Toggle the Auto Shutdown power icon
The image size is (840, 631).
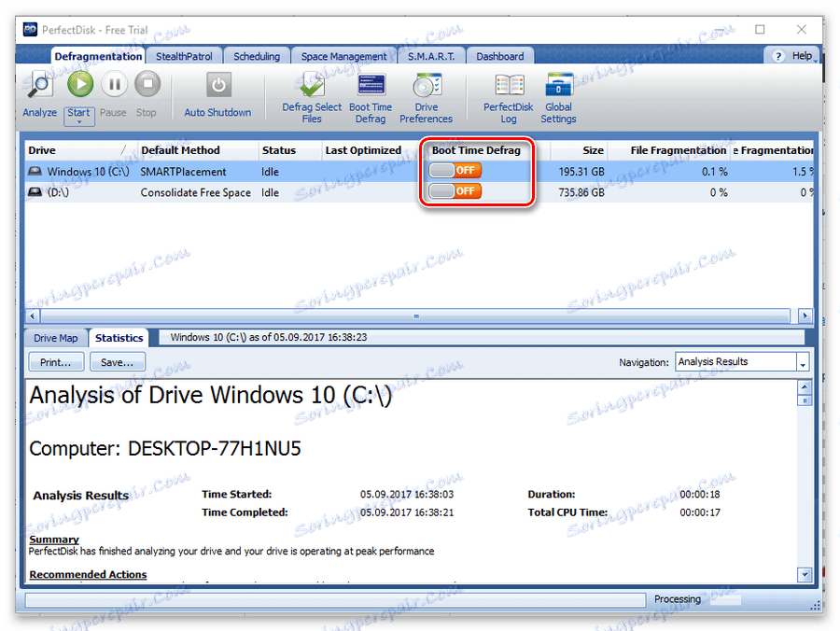pos(218,85)
